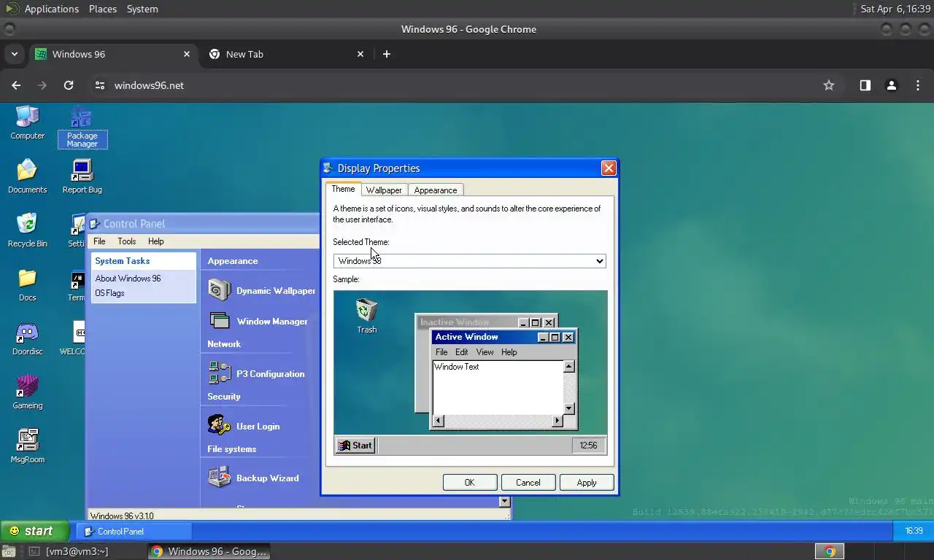Click the Trash icon in theme sample
The width and height of the screenshot is (934, 560).
[366, 316]
